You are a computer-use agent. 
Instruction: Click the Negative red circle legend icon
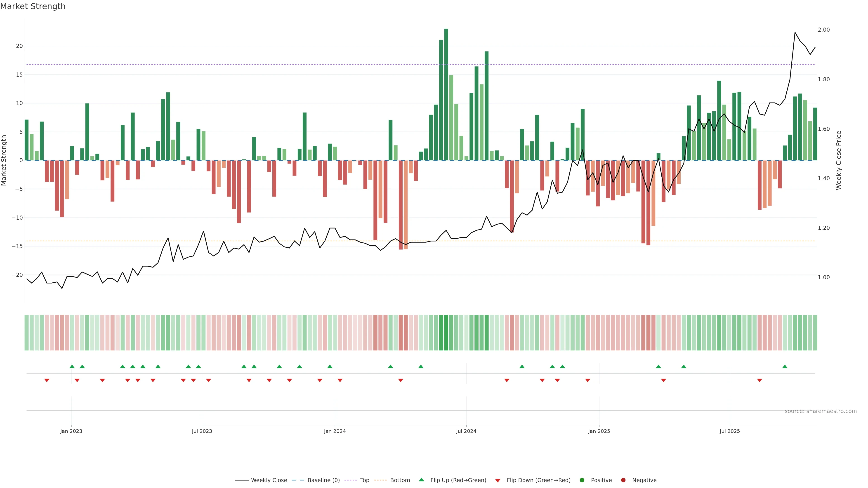click(x=623, y=480)
